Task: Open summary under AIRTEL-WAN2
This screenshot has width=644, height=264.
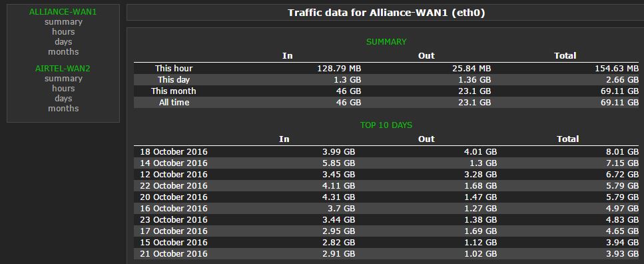Action: click(63, 79)
